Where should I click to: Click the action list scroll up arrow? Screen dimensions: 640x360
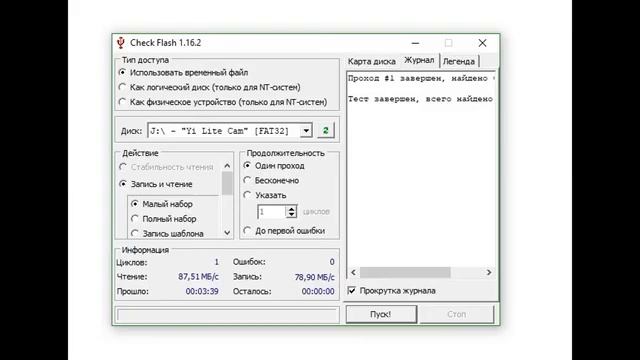(x=227, y=166)
